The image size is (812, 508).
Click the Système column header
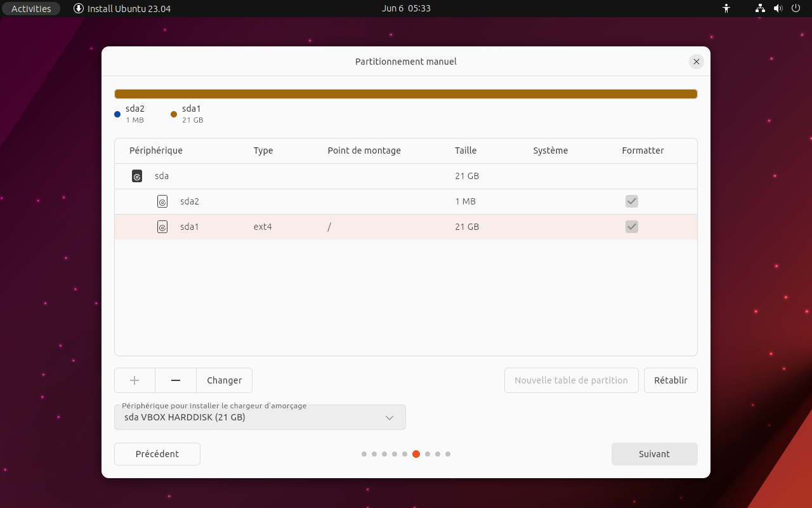[x=551, y=150]
